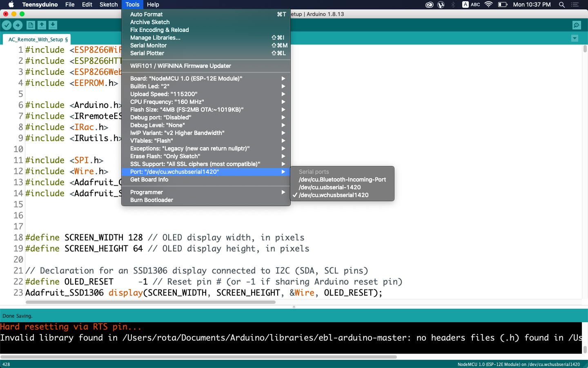Expand the Builtin Led submenu
This screenshot has width=588, height=368.
pyautogui.click(x=206, y=86)
